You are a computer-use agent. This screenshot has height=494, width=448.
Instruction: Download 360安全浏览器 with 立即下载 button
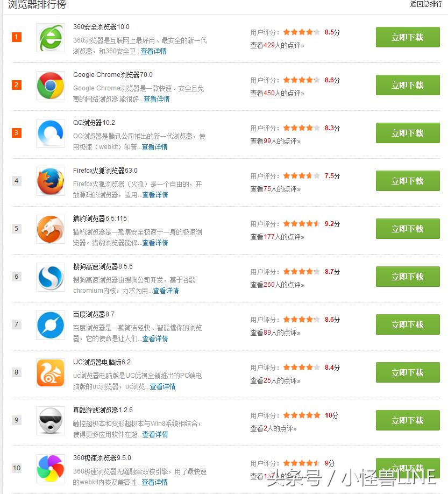click(407, 38)
